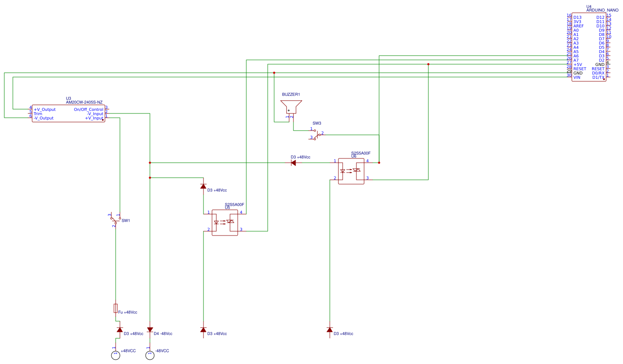
Task: Select the U6 optocoupler symbol
Action: click(351, 171)
